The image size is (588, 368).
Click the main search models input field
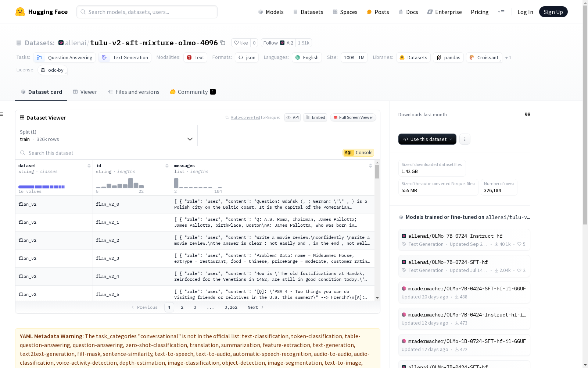pyautogui.click(x=147, y=12)
